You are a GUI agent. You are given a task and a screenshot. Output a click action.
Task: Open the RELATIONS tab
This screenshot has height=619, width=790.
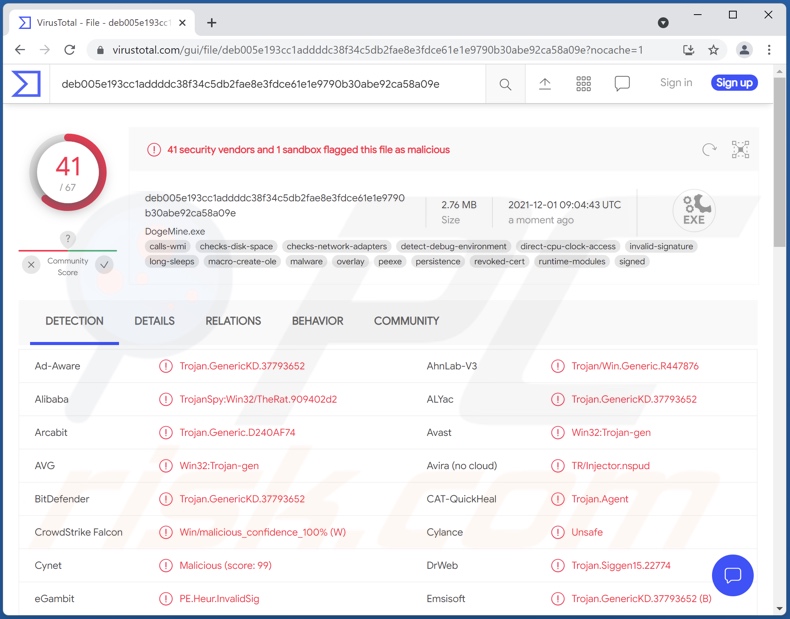click(233, 321)
